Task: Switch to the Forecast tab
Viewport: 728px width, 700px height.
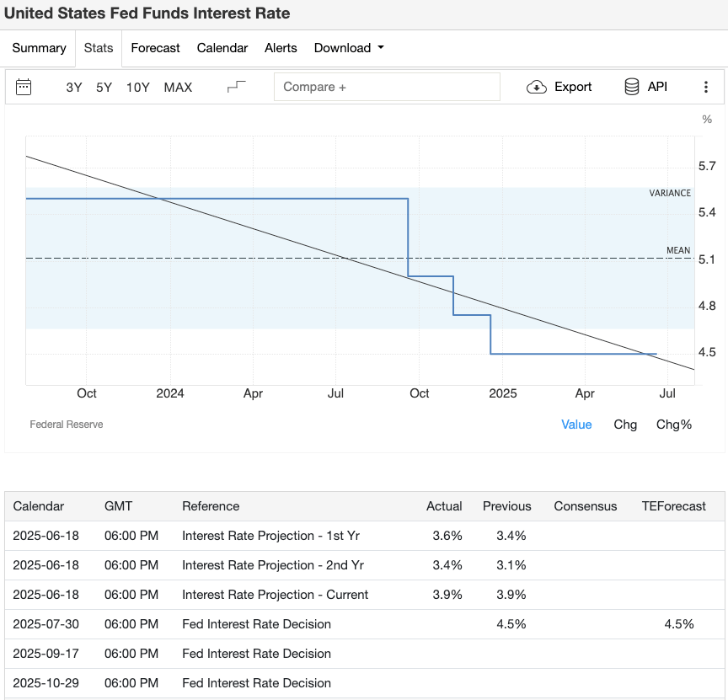Action: click(155, 48)
